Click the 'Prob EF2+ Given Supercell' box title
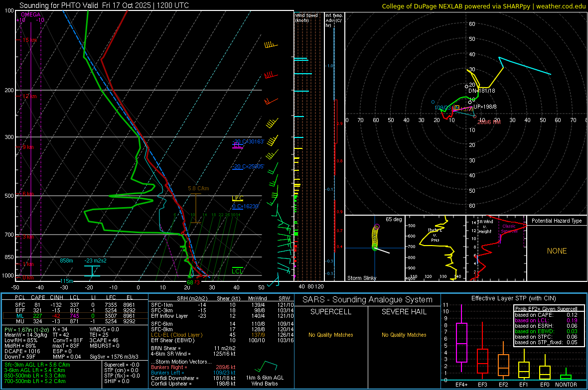Viewport: 588px width, 390px height. (x=546, y=309)
